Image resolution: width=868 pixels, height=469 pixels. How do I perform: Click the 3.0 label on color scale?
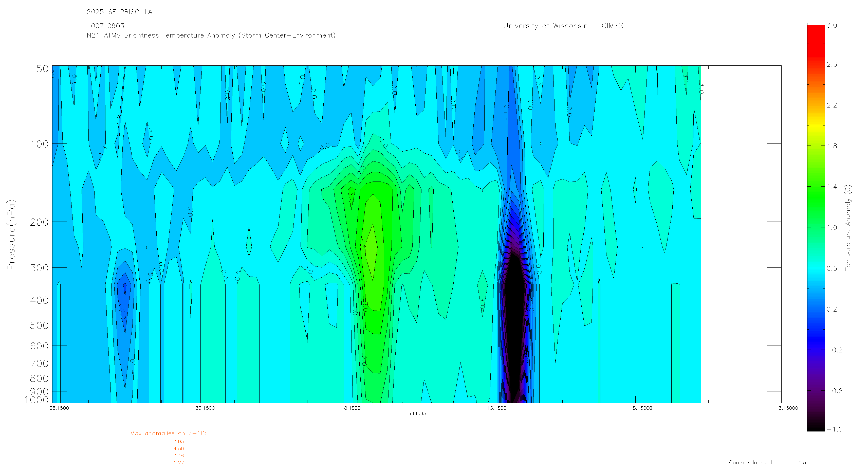point(832,26)
